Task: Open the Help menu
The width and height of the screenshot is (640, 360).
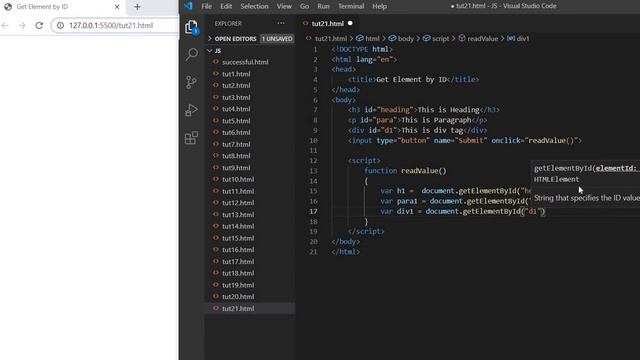Action: (x=379, y=6)
